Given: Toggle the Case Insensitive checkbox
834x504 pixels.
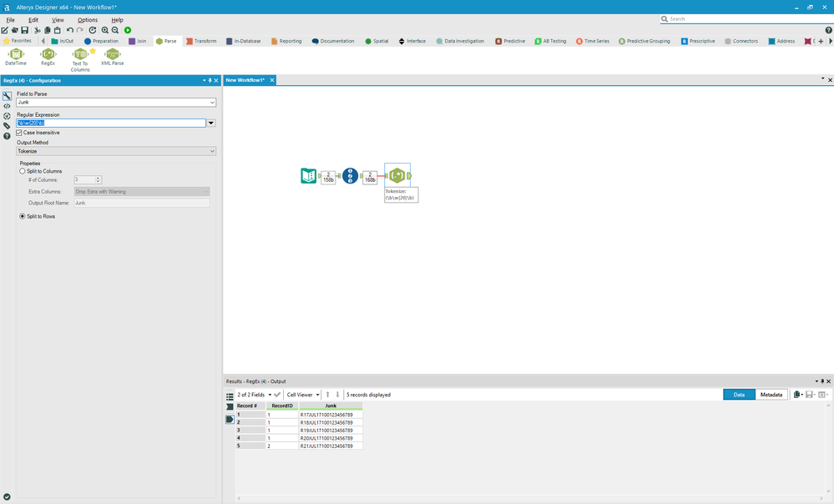Looking at the screenshot, I should coord(19,133).
